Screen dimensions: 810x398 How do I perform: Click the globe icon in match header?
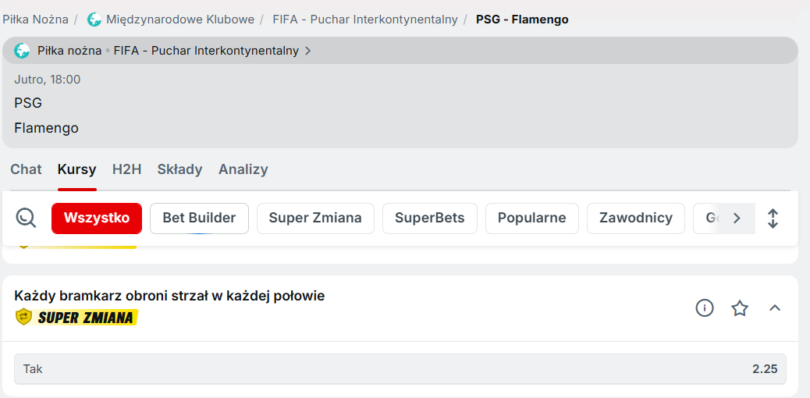[x=22, y=51]
